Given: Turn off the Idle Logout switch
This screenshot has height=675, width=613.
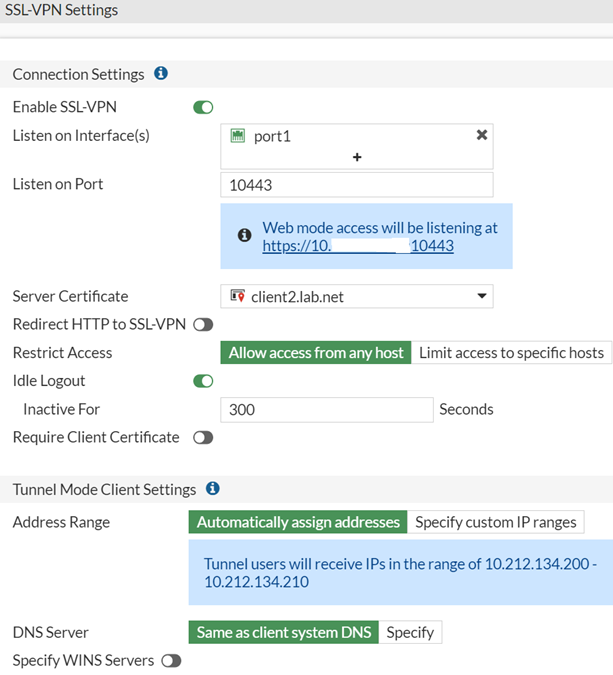Looking at the screenshot, I should pos(203,381).
